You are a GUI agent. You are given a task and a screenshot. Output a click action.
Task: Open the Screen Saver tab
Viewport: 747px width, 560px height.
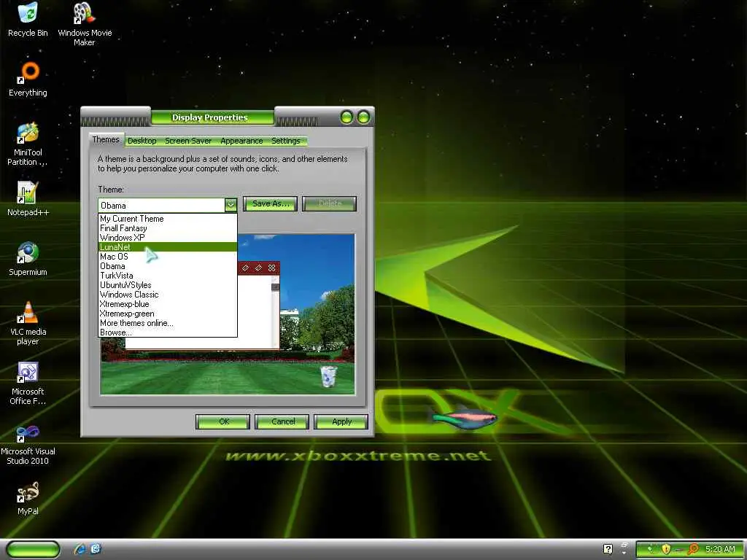(x=188, y=141)
